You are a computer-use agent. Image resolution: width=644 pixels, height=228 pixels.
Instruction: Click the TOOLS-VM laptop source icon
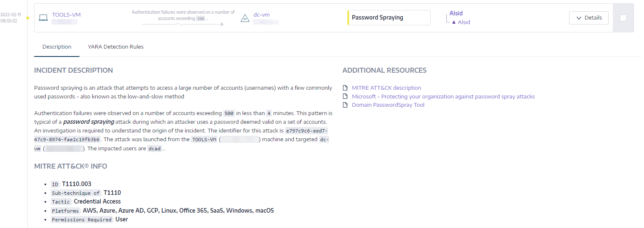[43, 18]
